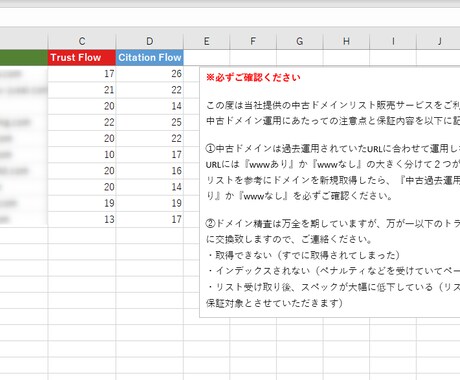Click the red ※必ずご確認ください heading text
The image size is (460, 380).
tap(253, 77)
